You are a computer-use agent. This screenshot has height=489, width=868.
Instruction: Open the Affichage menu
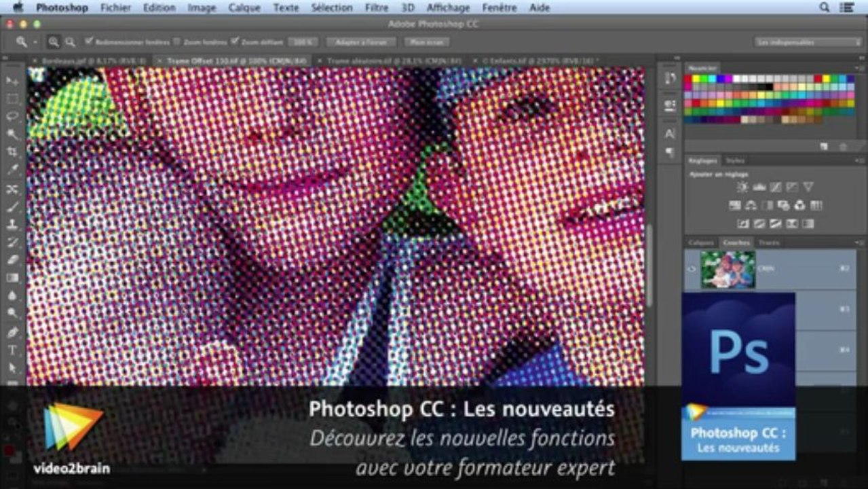pyautogui.click(x=448, y=7)
